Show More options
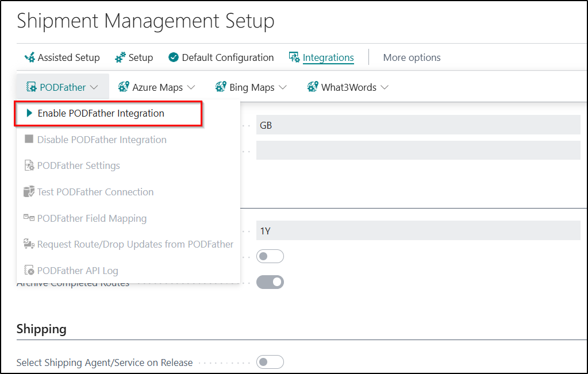 click(x=412, y=57)
